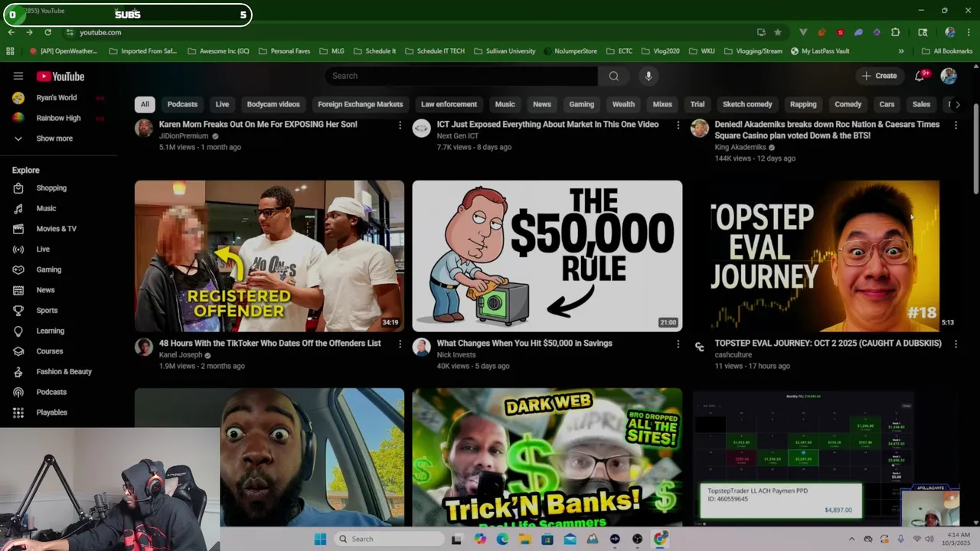Start voice search with microphone icon
Viewport: 980px width, 551px height.
point(648,76)
